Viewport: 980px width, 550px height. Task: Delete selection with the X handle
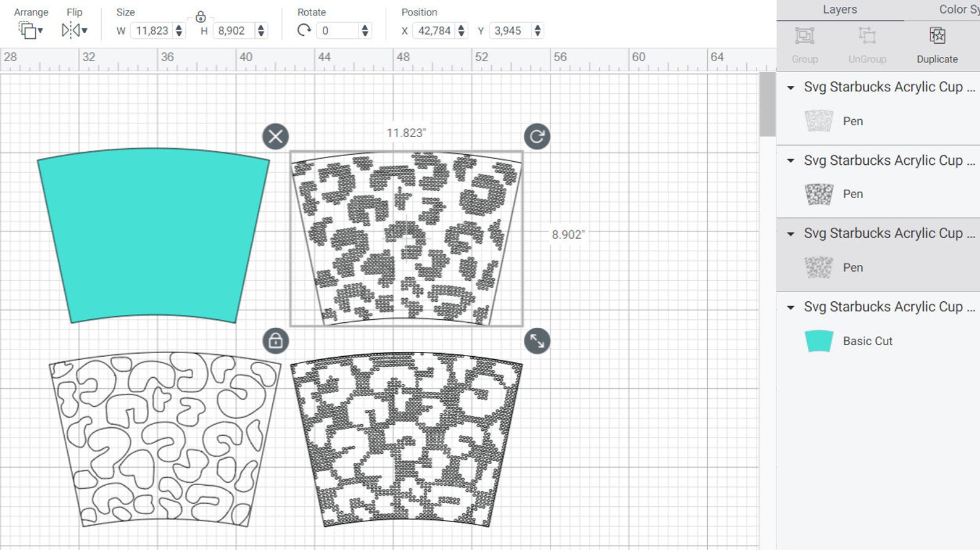click(x=276, y=136)
